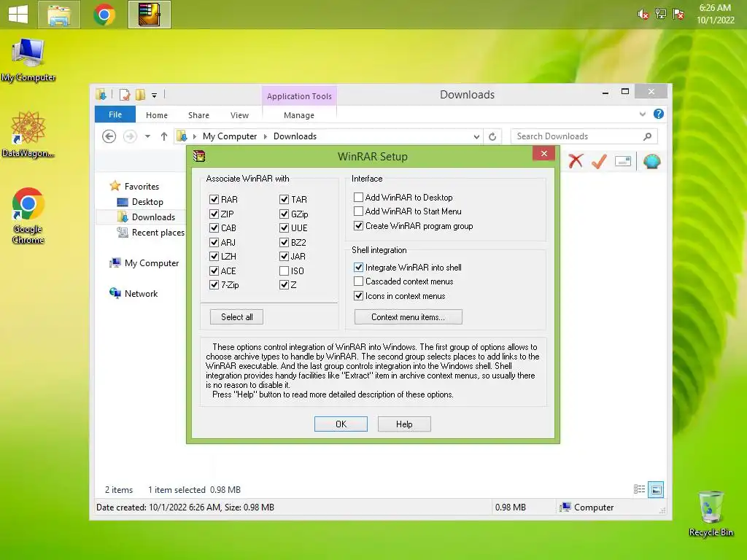Switch to the Share ribbon tab
The width and height of the screenshot is (747, 560).
pos(198,115)
